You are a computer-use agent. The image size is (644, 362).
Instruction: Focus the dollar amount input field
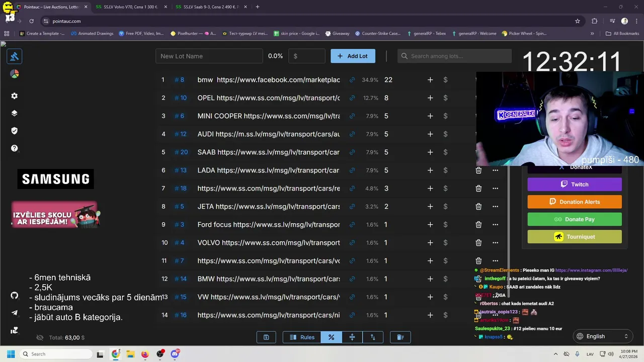point(307,56)
